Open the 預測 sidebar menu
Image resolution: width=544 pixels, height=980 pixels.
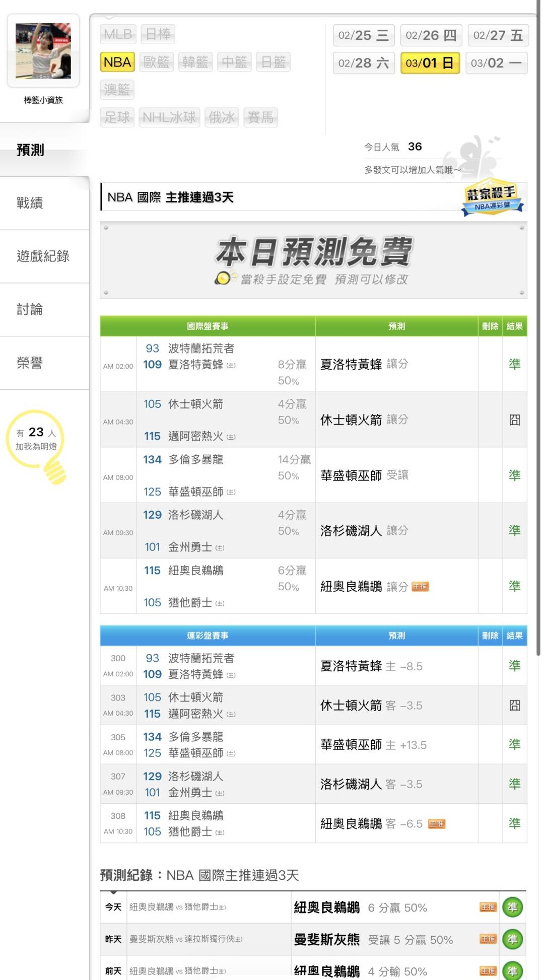click(44, 150)
